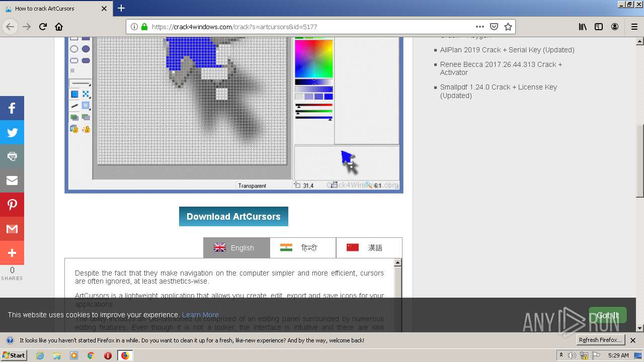
Task: Share via Email envelope sidebar icon
Action: [12, 180]
